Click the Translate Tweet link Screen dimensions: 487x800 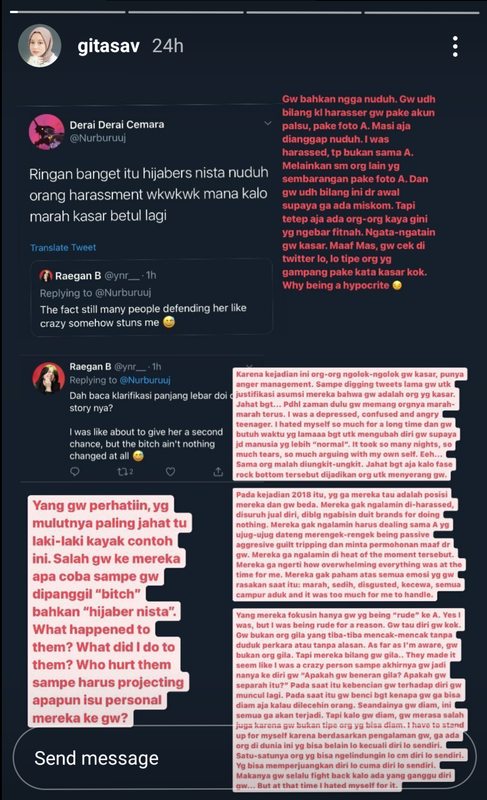(x=63, y=247)
